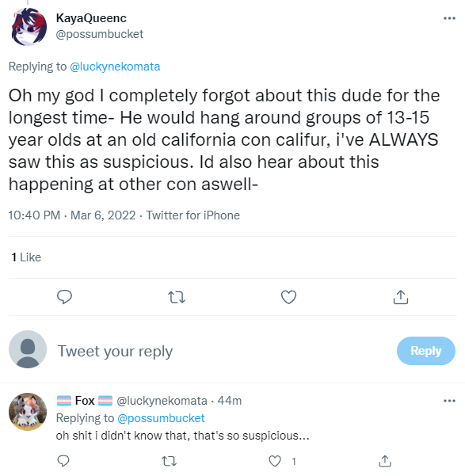The image size is (465, 476).
Task: Open the more options menu on KayaQueenc's tweet
Action: click(449, 18)
